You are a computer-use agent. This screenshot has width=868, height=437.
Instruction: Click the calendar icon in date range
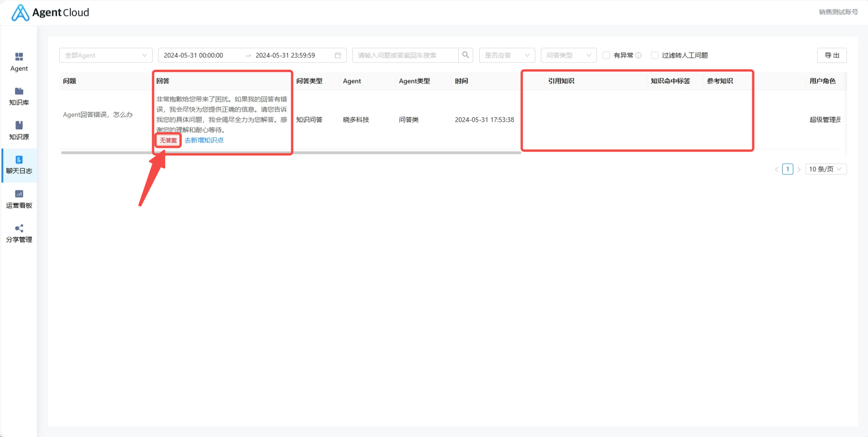[x=338, y=55]
